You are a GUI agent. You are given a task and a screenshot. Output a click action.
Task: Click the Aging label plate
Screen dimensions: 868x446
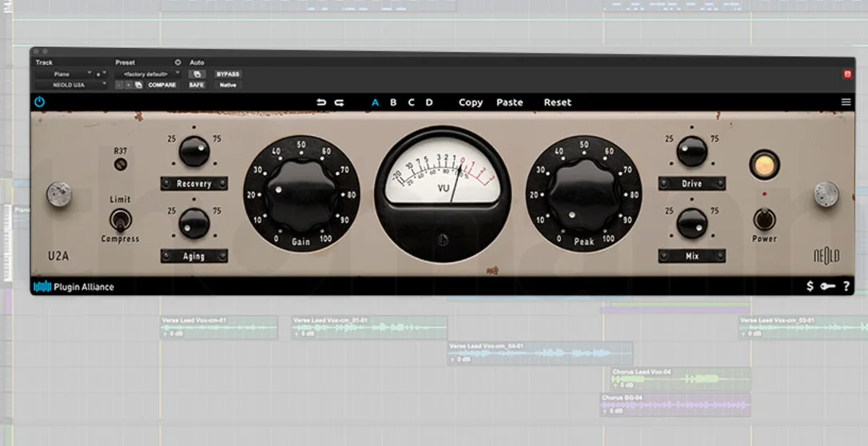tap(193, 257)
